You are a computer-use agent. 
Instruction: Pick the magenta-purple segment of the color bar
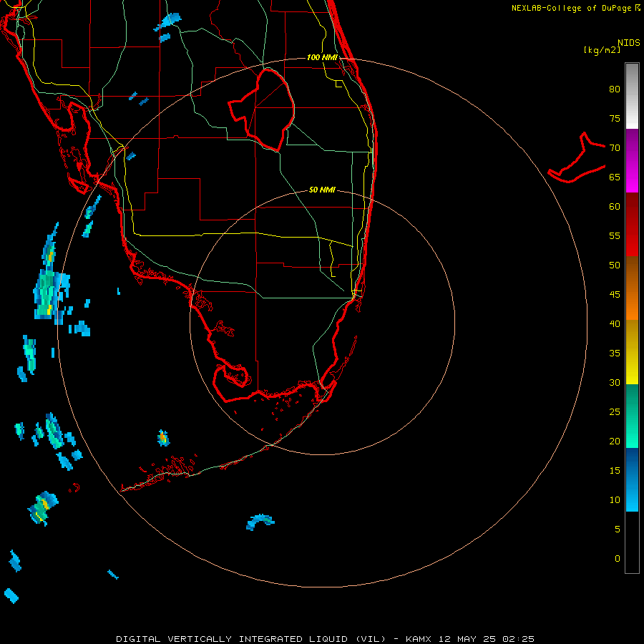(632, 160)
